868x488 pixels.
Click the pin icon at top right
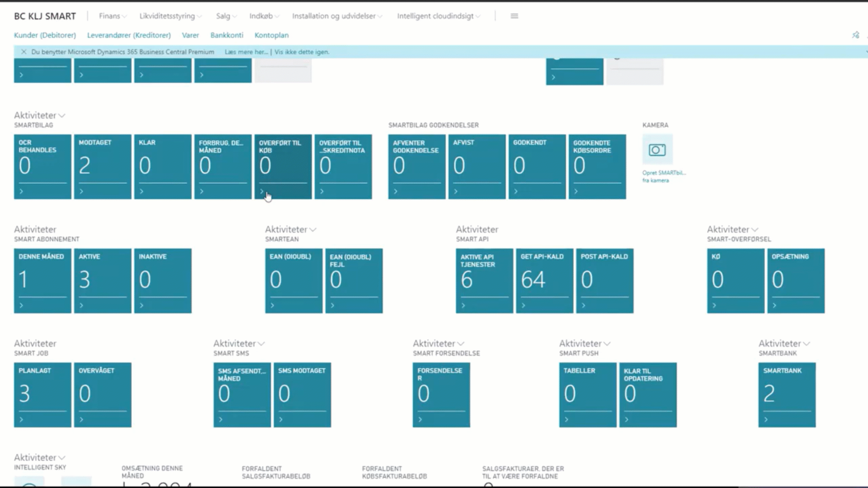click(x=855, y=35)
